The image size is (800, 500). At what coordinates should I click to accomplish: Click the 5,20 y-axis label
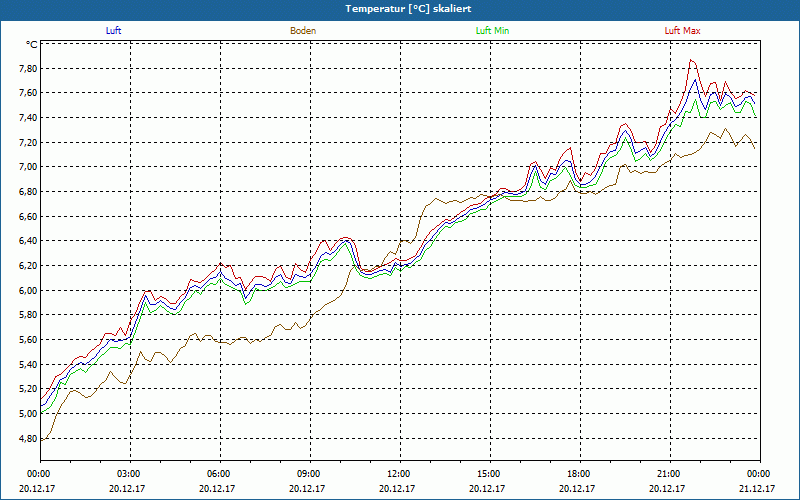[x=28, y=389]
